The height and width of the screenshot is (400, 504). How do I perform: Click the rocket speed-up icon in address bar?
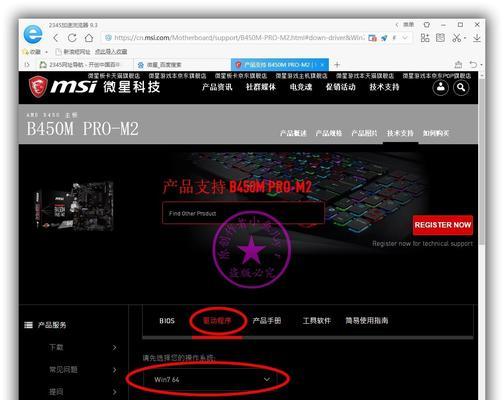(384, 38)
